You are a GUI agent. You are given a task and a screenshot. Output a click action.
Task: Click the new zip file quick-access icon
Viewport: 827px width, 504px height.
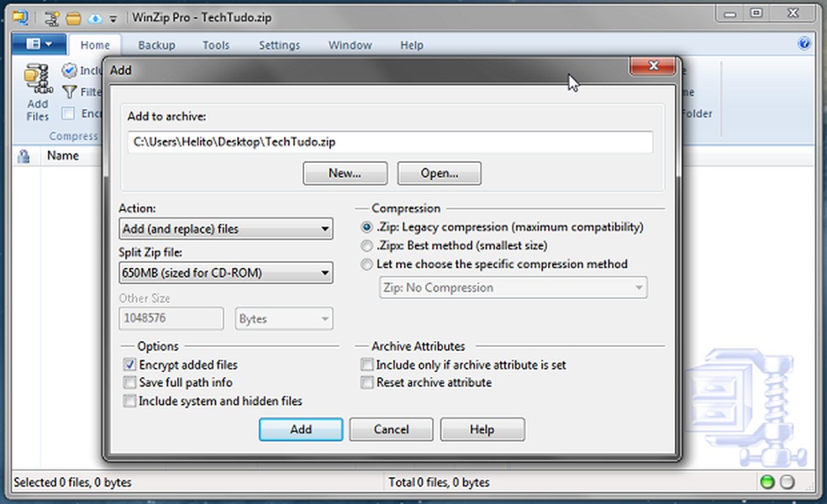pyautogui.click(x=52, y=18)
